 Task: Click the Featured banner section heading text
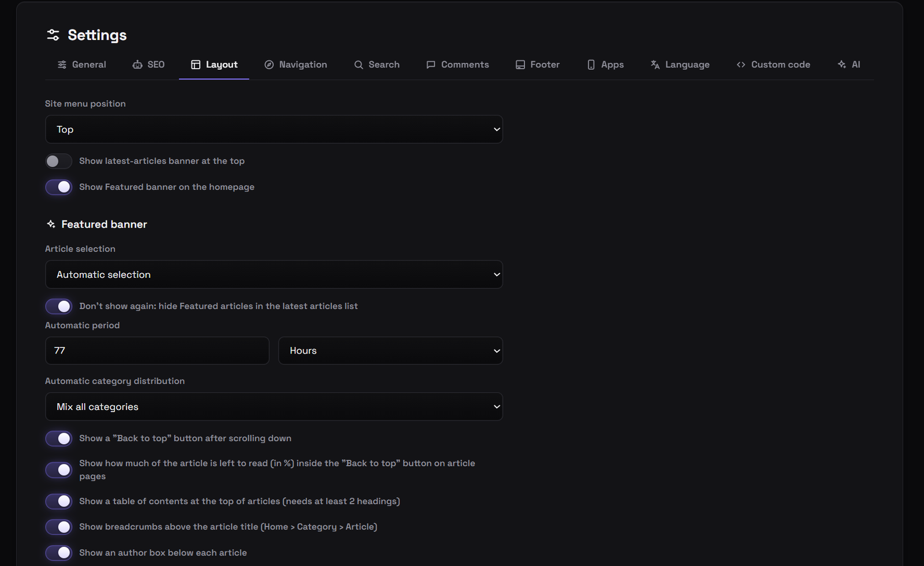tap(104, 224)
